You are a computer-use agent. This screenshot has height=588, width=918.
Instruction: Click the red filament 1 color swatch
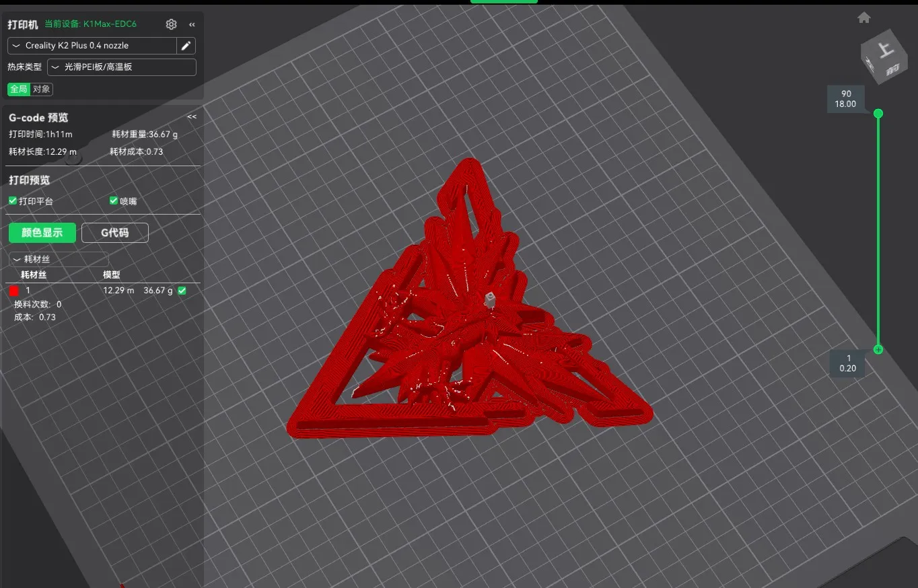[x=14, y=291]
